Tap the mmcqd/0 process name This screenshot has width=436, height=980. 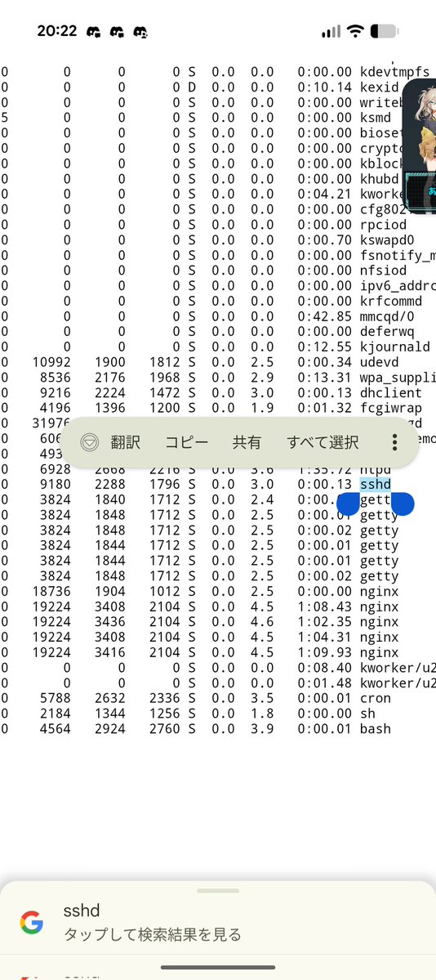[387, 316]
